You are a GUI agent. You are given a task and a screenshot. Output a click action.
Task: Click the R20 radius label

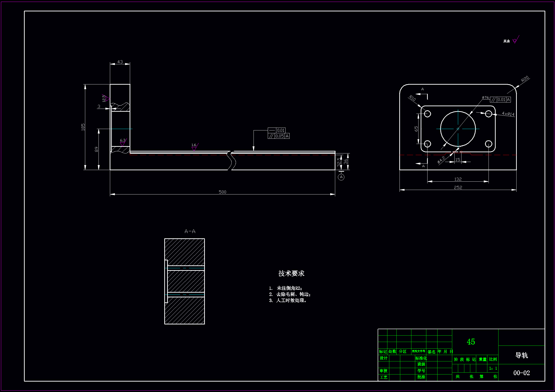pyautogui.click(x=525, y=79)
